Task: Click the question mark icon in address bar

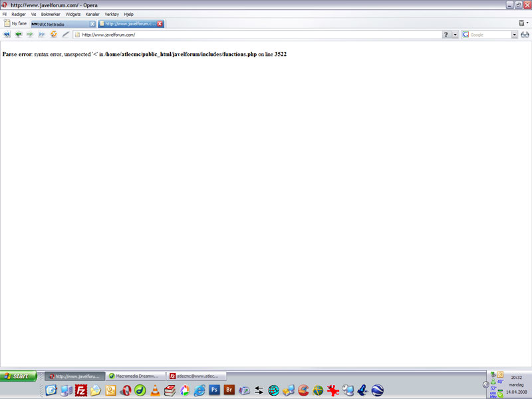Action: click(x=446, y=35)
